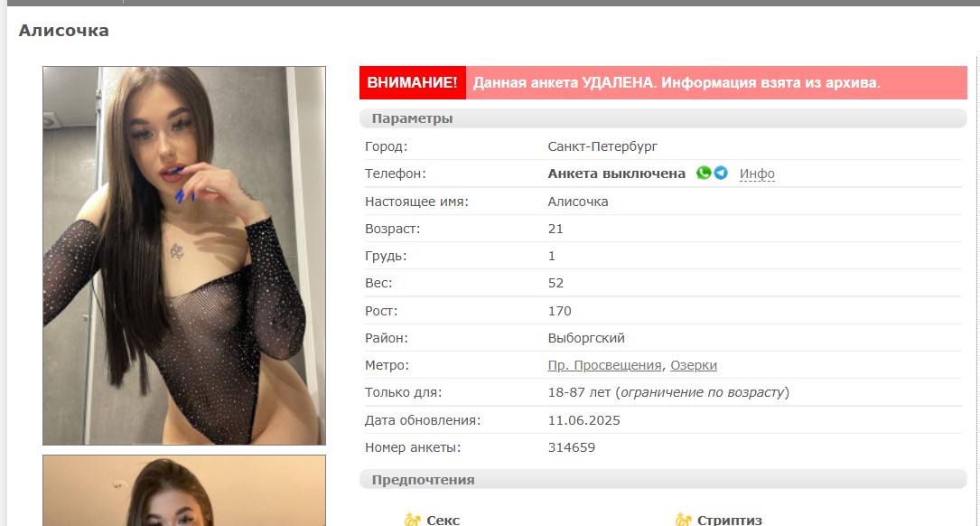
Task: Select the Стриптиз preference label
Action: [730, 521]
